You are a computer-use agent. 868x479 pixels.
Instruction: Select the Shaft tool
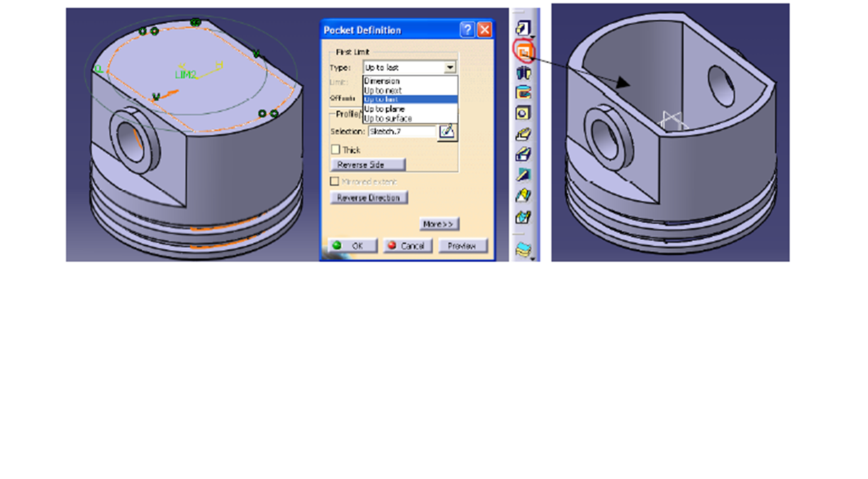coord(523,73)
